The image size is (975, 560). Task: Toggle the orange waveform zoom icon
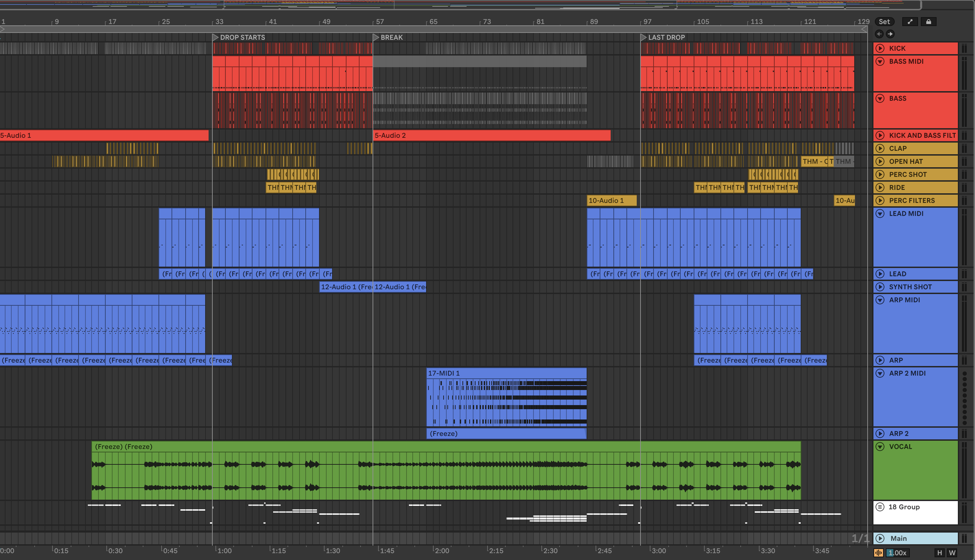click(878, 553)
